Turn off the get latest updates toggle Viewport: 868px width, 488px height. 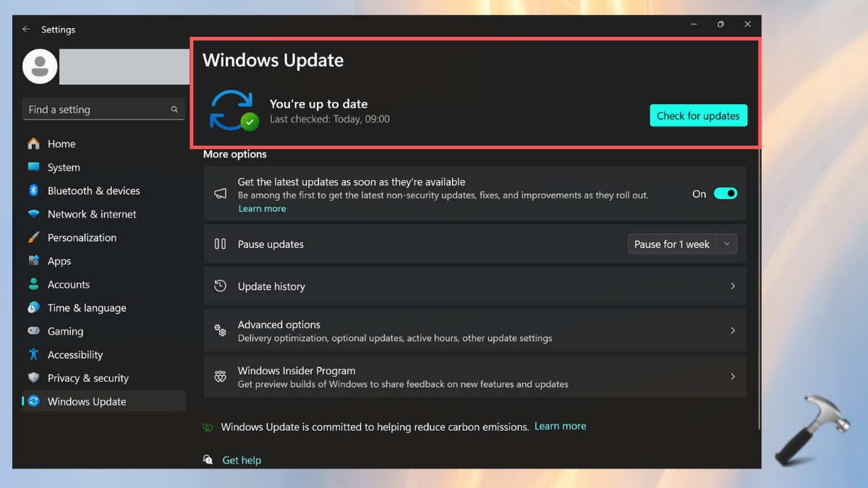point(726,194)
